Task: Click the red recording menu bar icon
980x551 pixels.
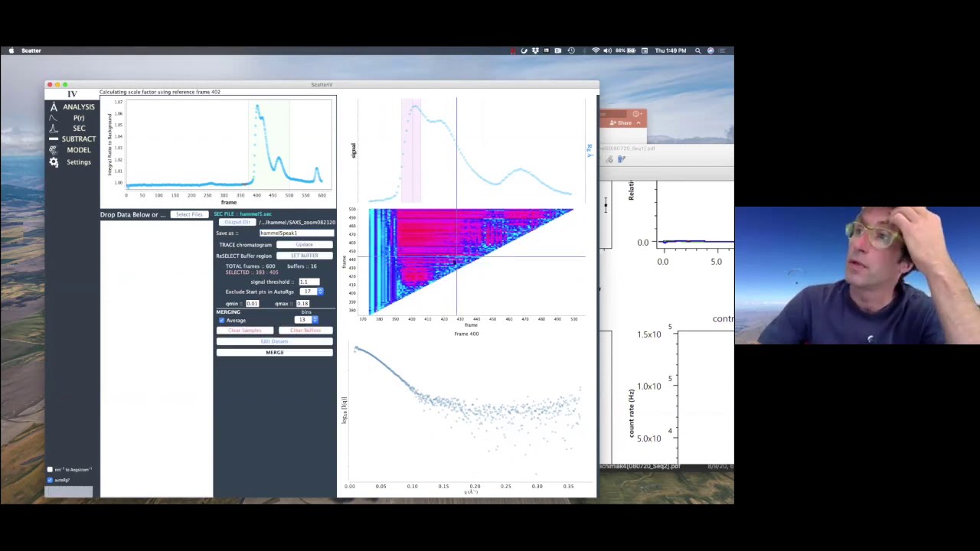Action: pyautogui.click(x=513, y=51)
